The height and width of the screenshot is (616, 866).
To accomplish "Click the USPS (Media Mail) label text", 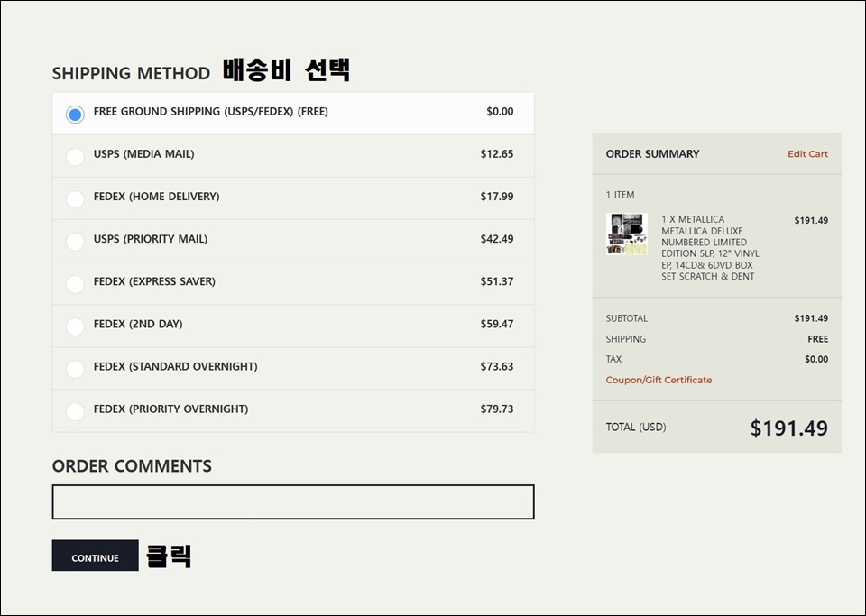I will 144,154.
